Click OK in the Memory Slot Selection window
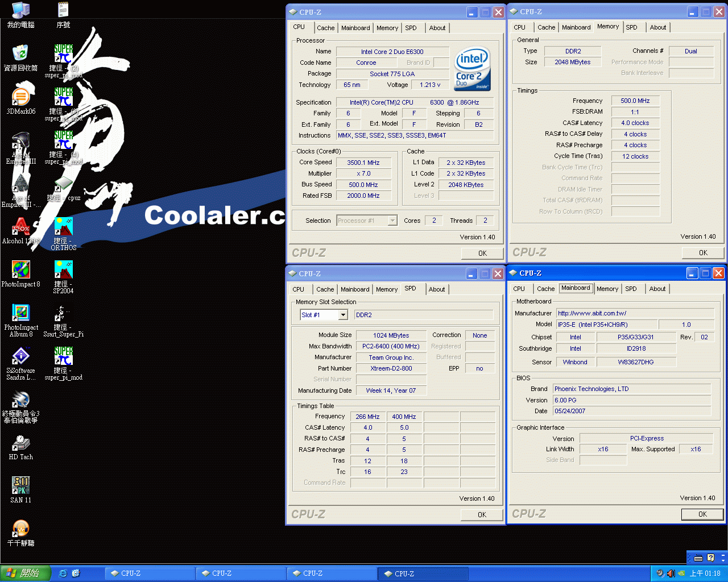This screenshot has height=582, width=728. coord(482,515)
